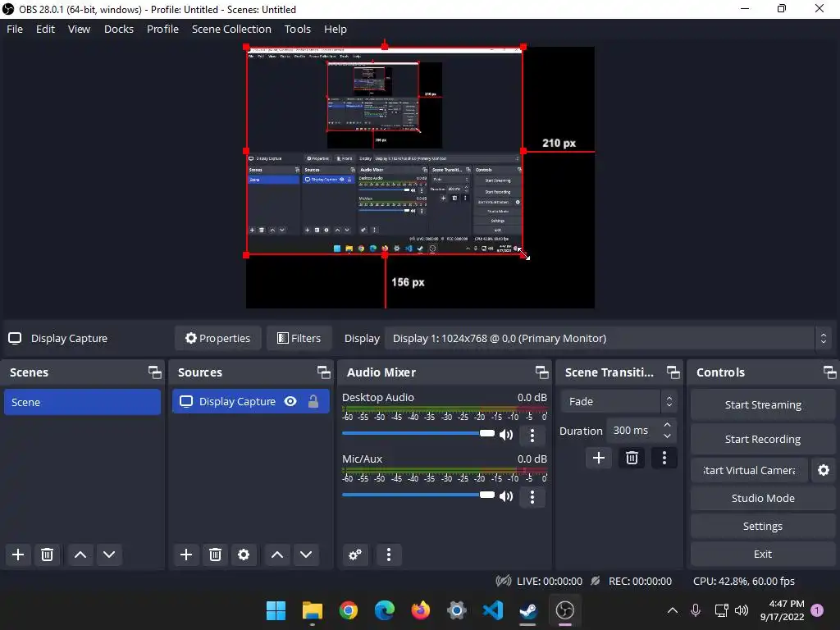This screenshot has width=840, height=630.
Task: Move source up arrow in Sources dock
Action: coord(277,555)
